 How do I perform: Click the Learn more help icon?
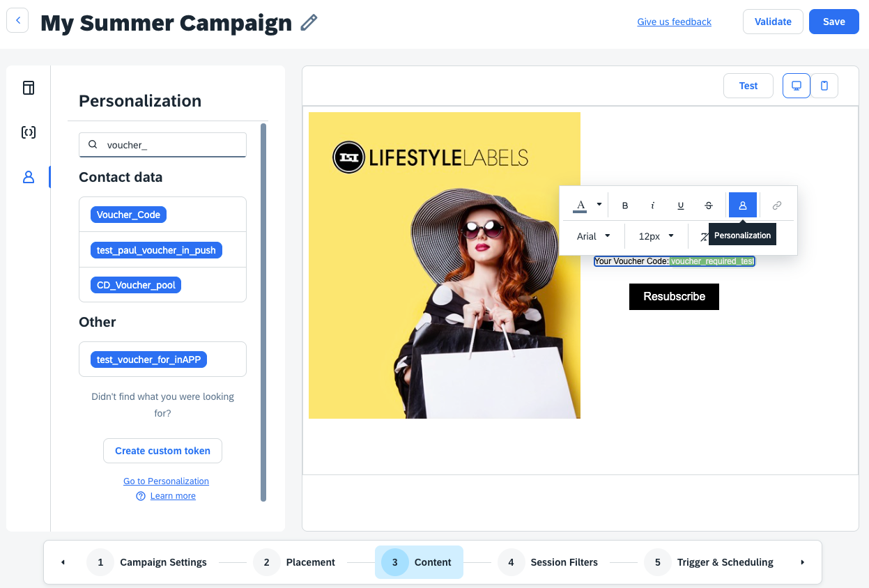141,496
